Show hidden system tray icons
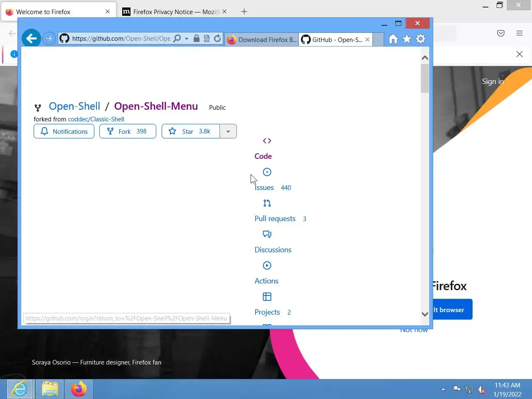 pyautogui.click(x=443, y=389)
